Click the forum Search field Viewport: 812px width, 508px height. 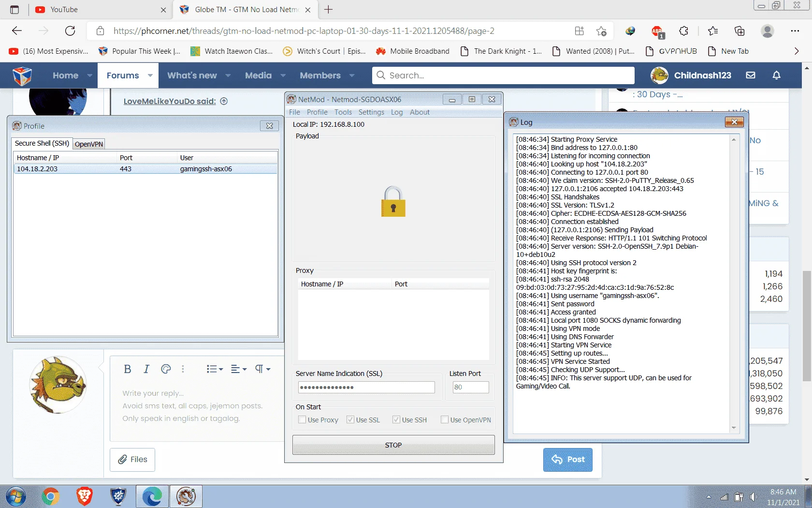503,75
